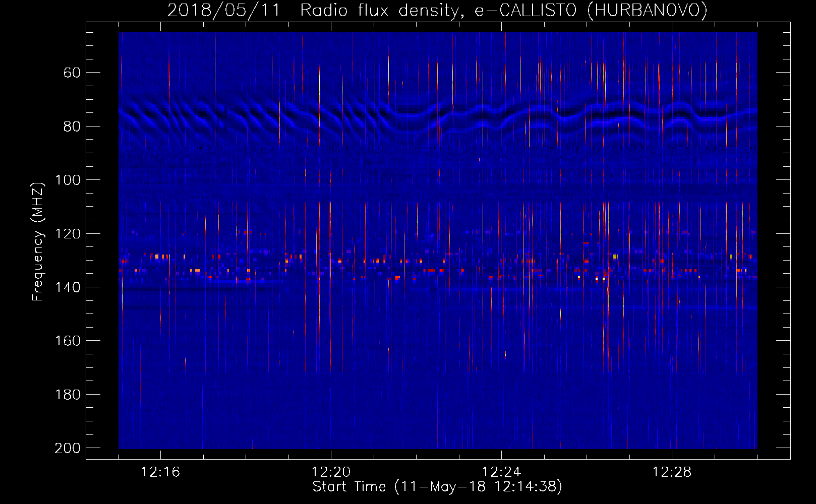Click the 12:20 time axis label
This screenshot has height=504, width=816.
pyautogui.click(x=331, y=472)
